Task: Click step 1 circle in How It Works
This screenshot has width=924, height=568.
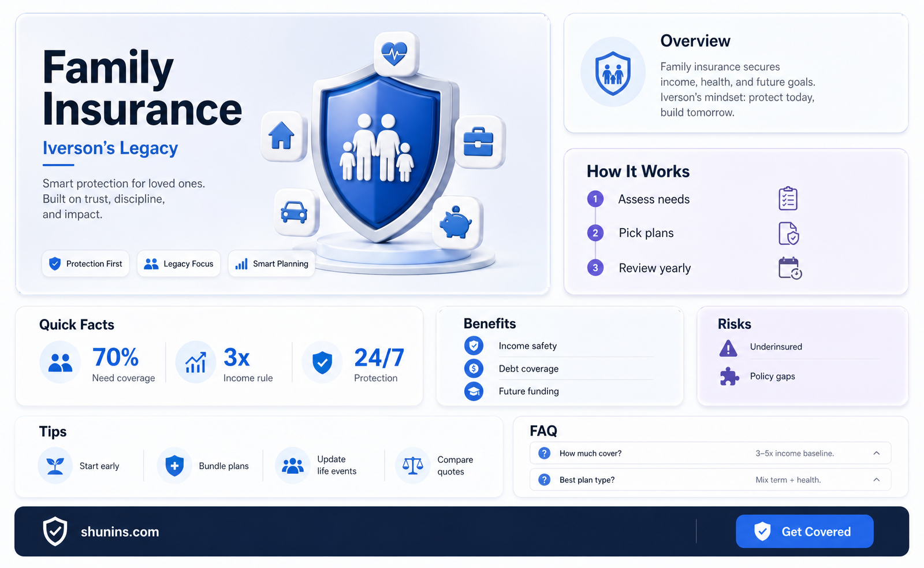Action: 595,199
